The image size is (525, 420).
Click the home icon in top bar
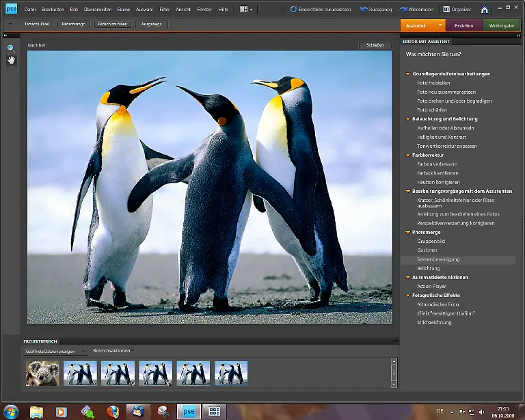[x=485, y=10]
